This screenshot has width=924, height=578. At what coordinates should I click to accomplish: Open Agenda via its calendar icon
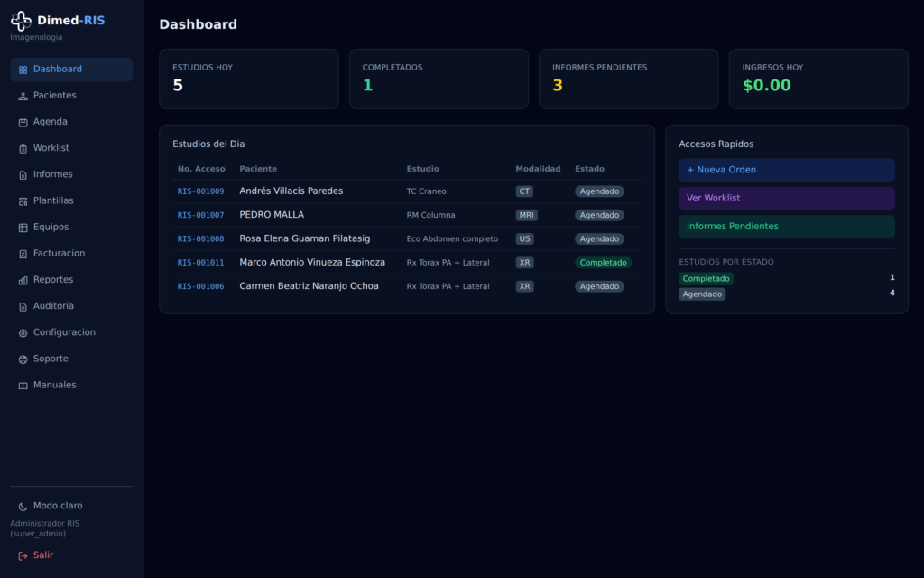(x=23, y=123)
